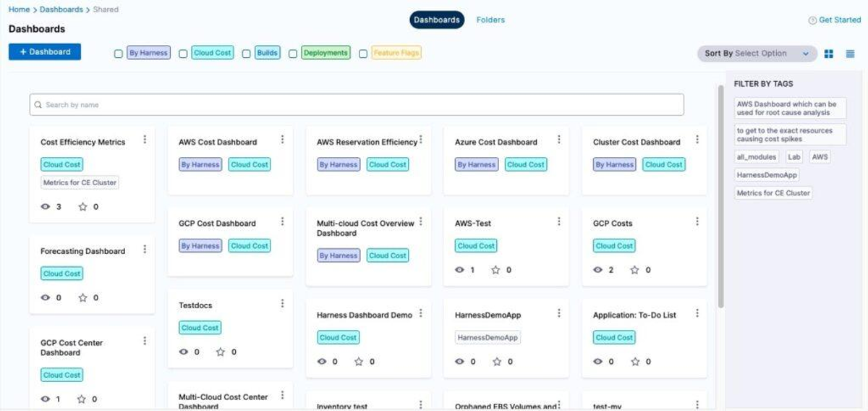Star the Application: To-Do List dashboard

(634, 361)
